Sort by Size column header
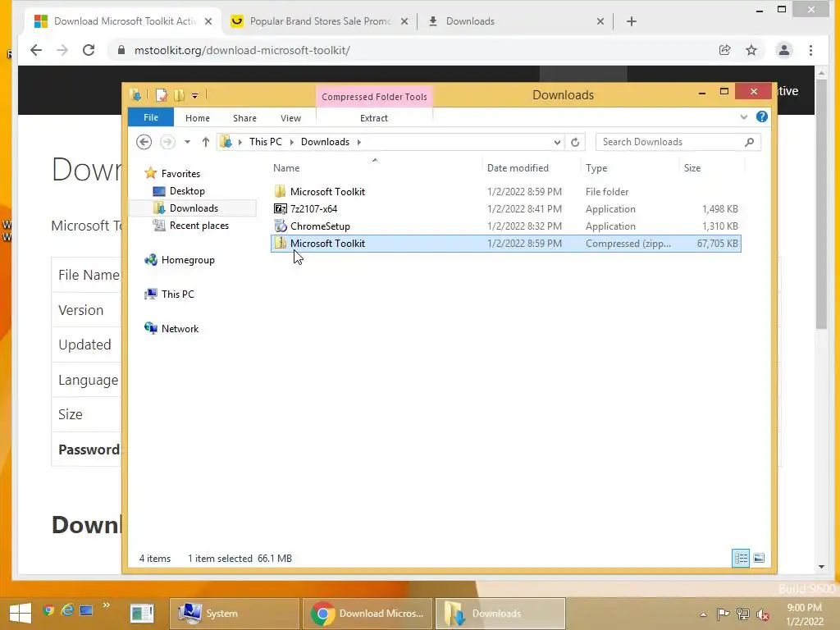Viewport: 840px width, 630px height. [x=711, y=168]
